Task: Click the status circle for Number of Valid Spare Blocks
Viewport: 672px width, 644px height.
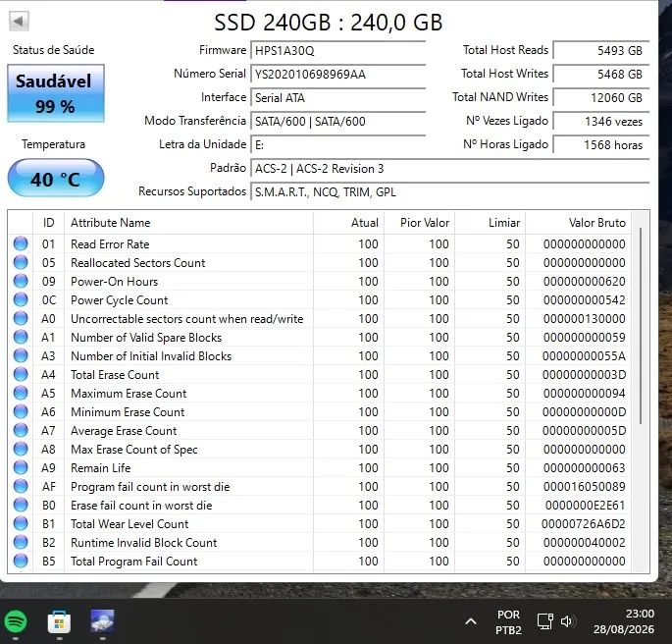Action: 21,337
